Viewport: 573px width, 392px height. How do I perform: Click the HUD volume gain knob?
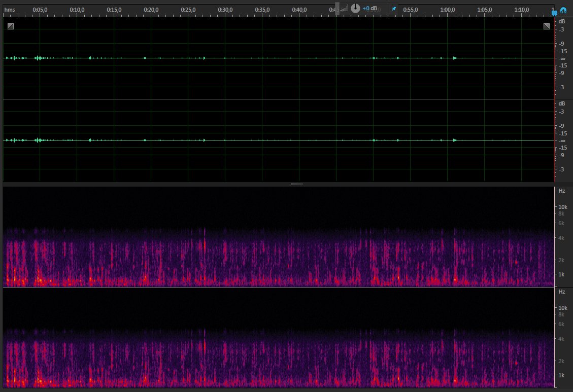tap(355, 9)
